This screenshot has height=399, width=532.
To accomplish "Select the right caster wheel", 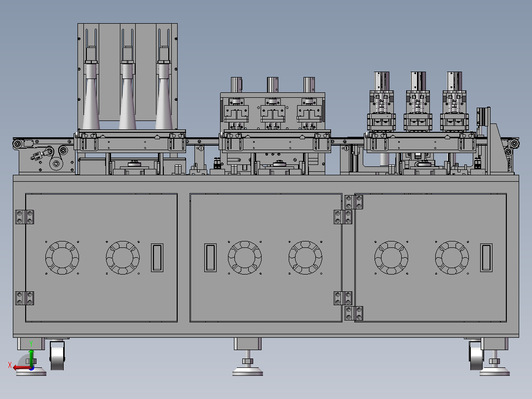I will point(476,356).
